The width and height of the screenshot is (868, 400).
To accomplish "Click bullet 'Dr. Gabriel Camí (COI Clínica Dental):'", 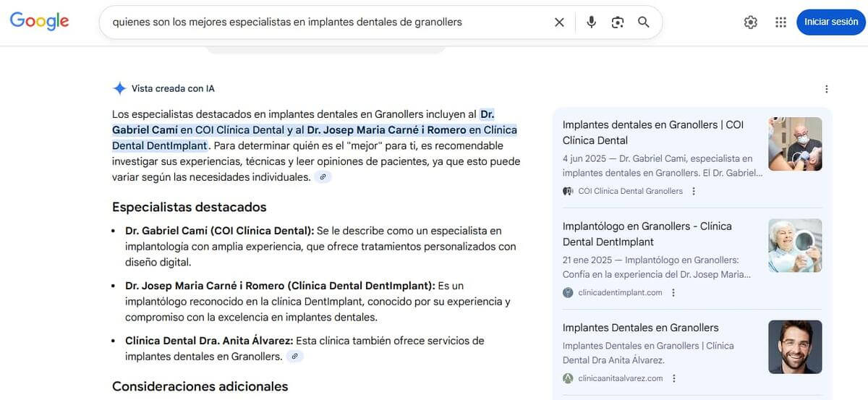I will pos(220,231).
